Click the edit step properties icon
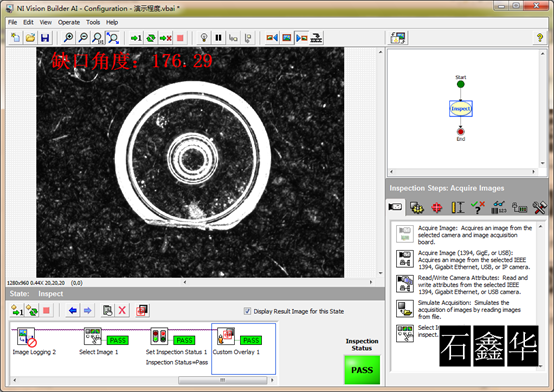This screenshot has width=554, height=392. click(107, 311)
